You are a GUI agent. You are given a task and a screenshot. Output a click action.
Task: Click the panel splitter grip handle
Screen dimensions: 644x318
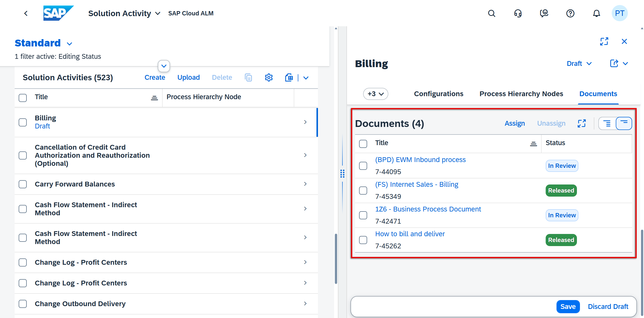tap(342, 173)
